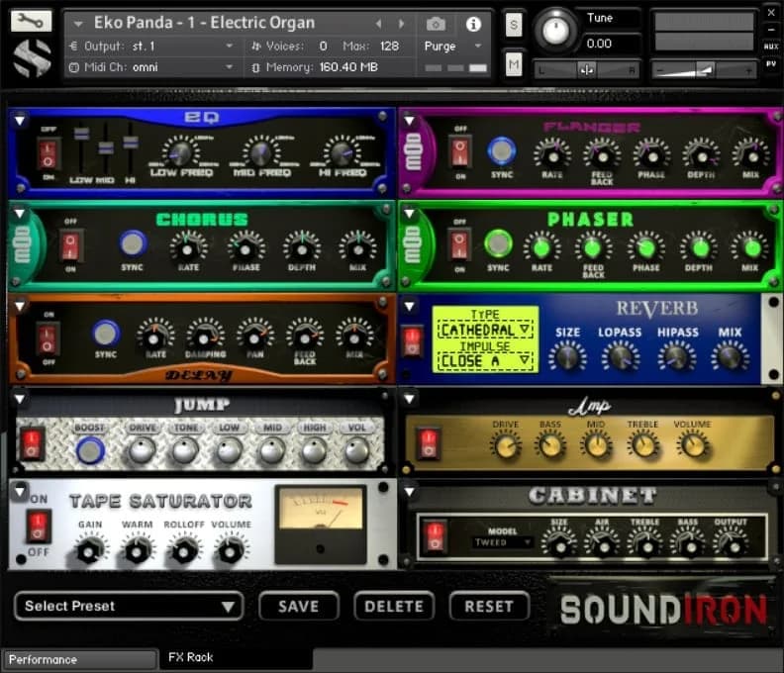Toggle the EQ power switch
Screen dimensions: 784x673
48,152
